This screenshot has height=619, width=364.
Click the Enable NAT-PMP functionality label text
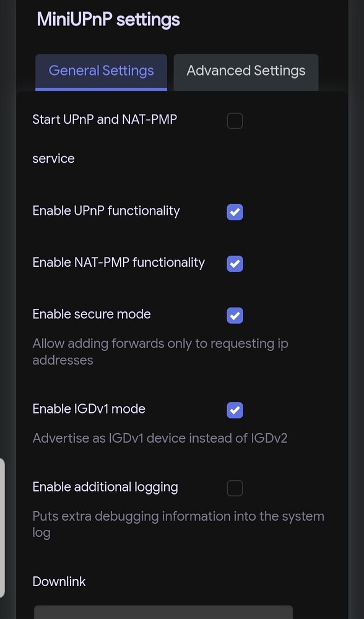(118, 262)
